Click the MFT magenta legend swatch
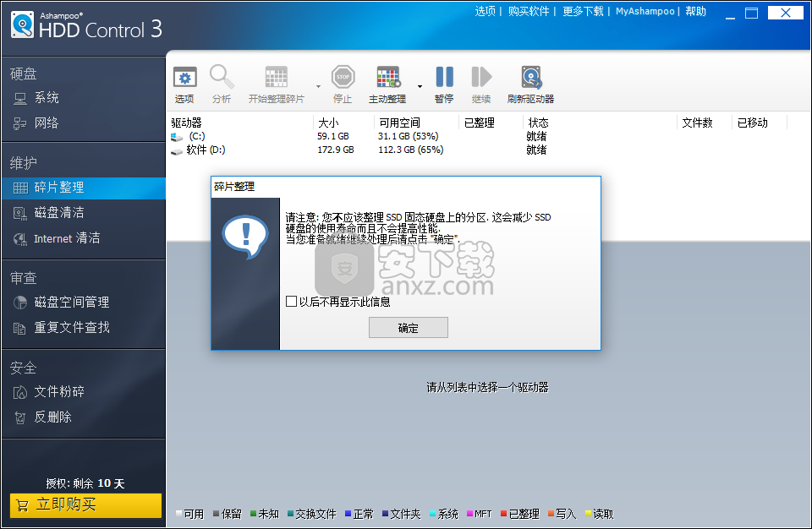This screenshot has width=812, height=529. (x=469, y=514)
